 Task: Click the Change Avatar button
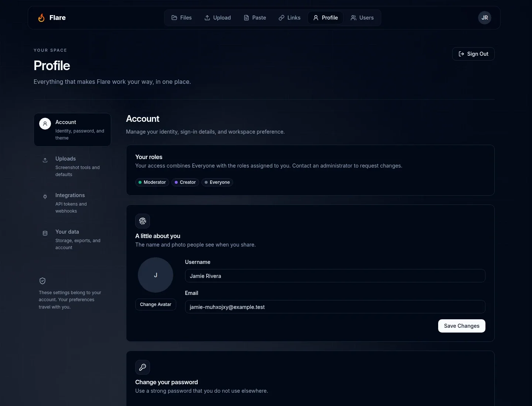pos(156,304)
